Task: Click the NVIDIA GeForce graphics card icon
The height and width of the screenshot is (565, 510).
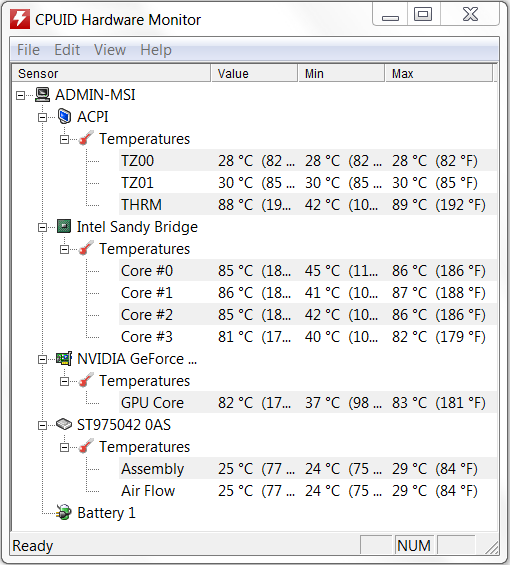Action: 64,359
